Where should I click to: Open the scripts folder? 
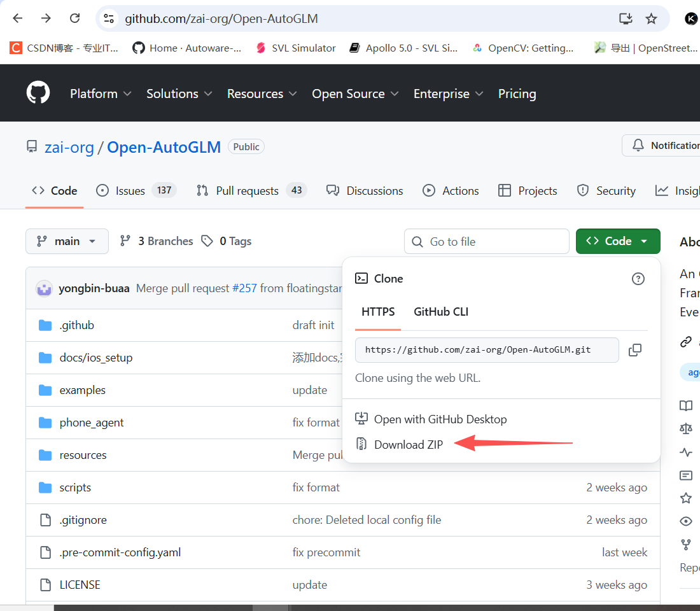click(x=75, y=488)
